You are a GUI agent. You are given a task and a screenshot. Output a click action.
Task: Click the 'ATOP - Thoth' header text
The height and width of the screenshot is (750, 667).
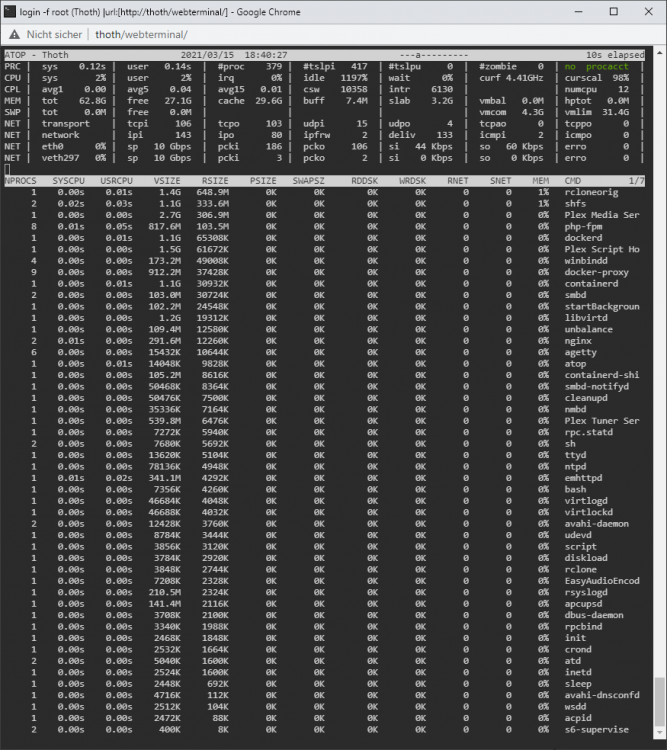click(36, 55)
